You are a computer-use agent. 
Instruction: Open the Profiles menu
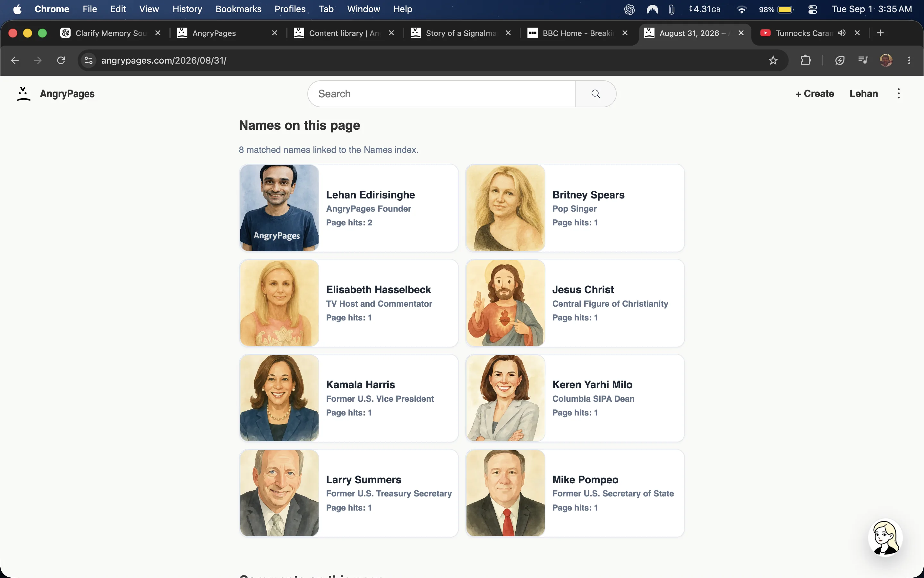click(290, 9)
